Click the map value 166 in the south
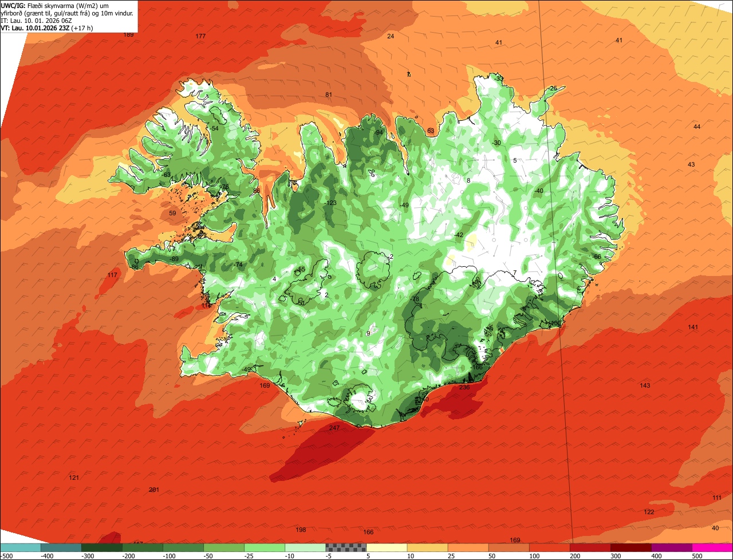Screen dimensions: 733x560 click(x=368, y=533)
